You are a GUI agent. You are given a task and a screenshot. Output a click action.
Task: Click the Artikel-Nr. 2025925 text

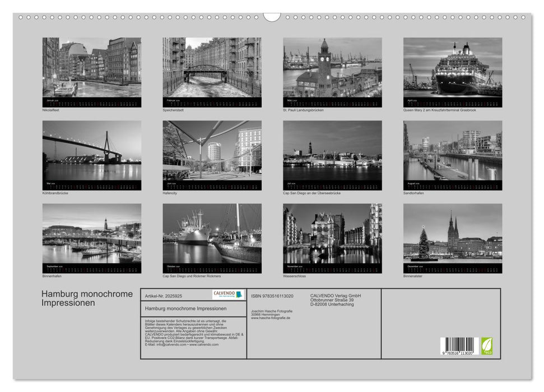(164, 296)
